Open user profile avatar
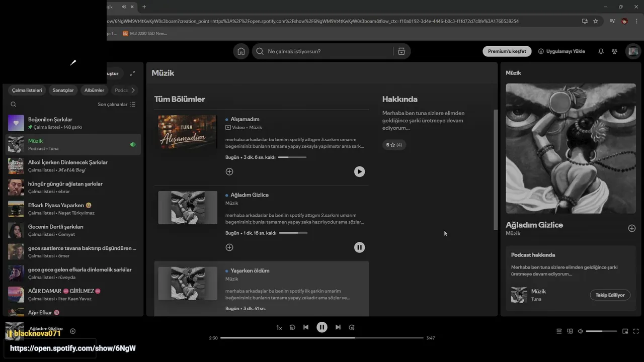Screen dimensions: 644x362 tap(633, 51)
